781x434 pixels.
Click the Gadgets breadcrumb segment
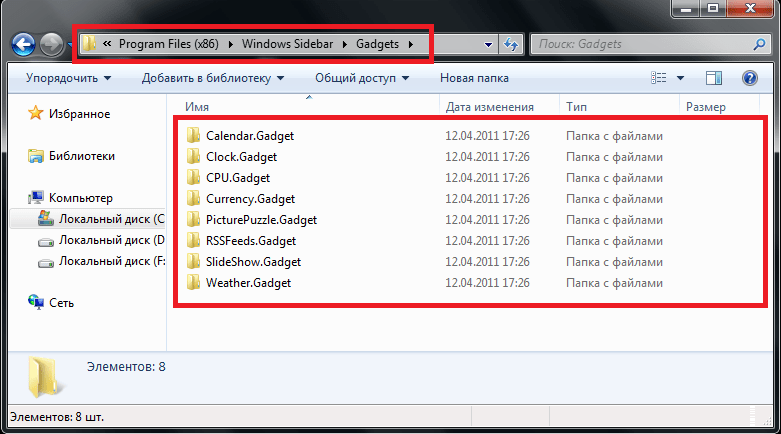377,44
